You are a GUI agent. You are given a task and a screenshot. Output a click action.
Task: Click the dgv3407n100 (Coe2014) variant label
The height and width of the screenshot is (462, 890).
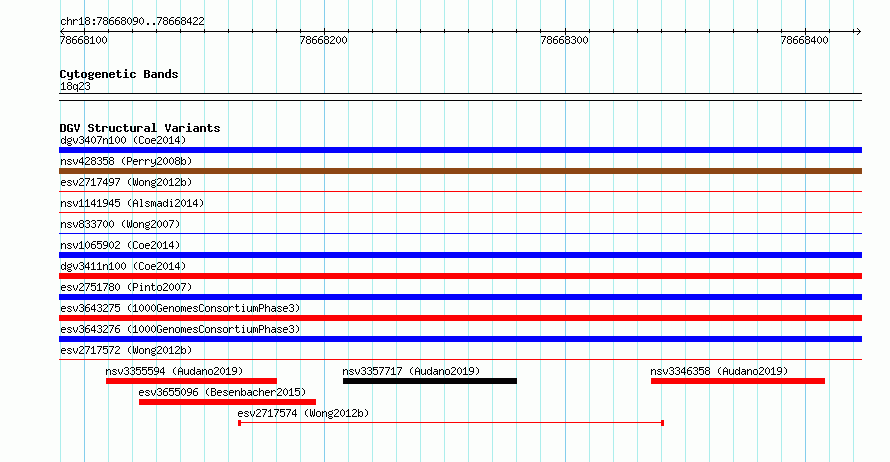(123, 140)
